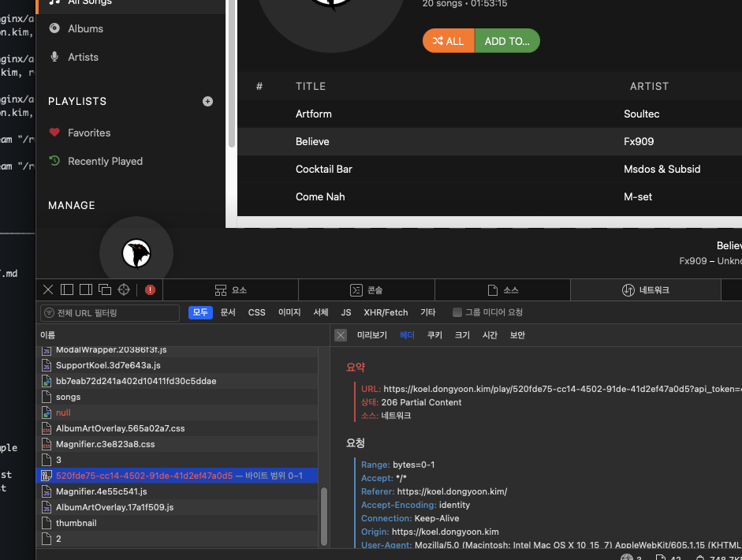Create a new playlist with the + icon
742x560 pixels.
[207, 101]
